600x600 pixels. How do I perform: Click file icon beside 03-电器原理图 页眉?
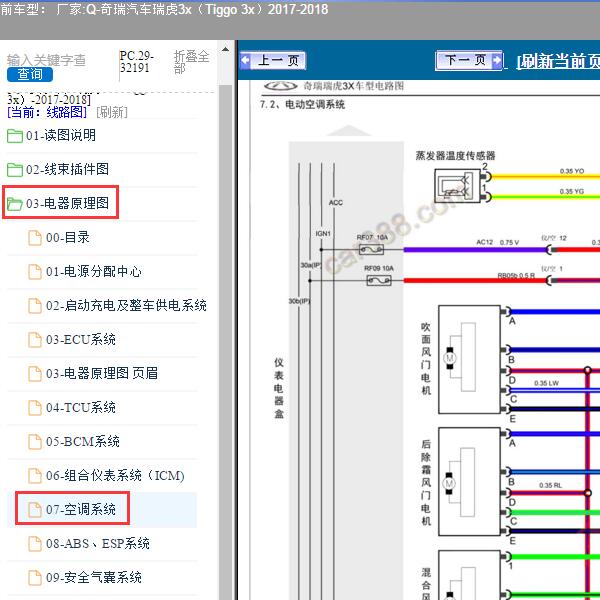pos(35,373)
